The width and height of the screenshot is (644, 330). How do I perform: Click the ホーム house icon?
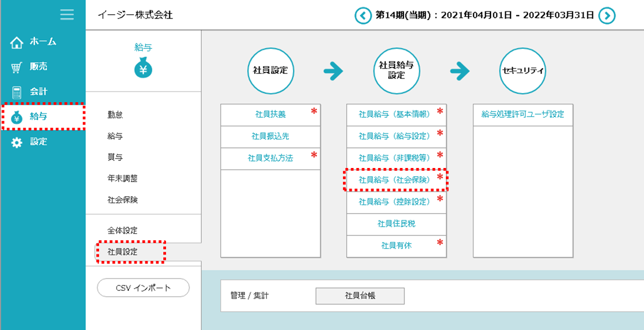coord(17,42)
